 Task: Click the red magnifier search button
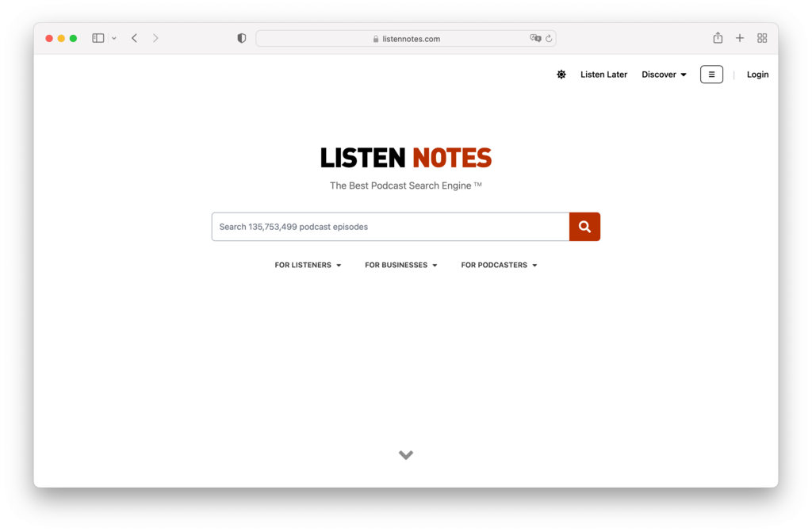(x=584, y=227)
